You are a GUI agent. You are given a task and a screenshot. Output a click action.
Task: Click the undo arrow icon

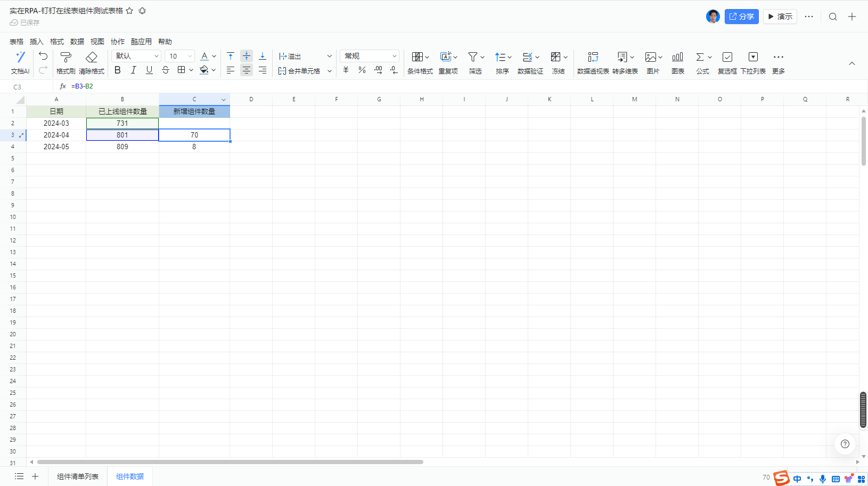(x=43, y=56)
